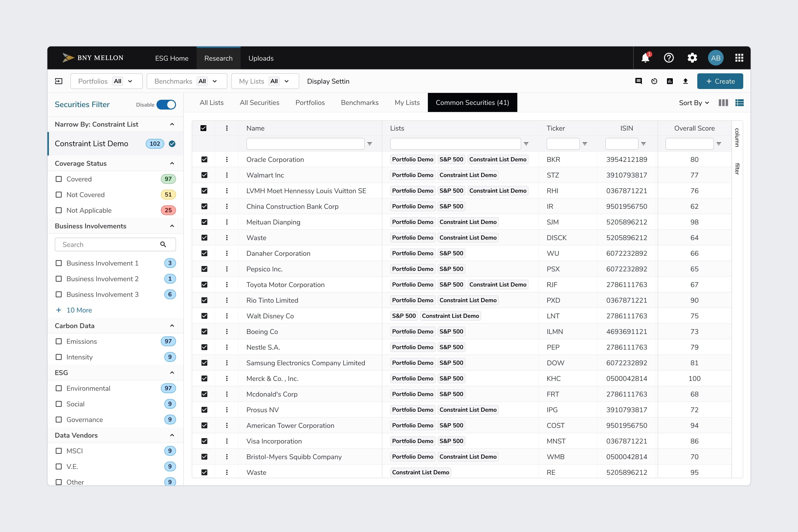Check the Not Covered checkbox
The image size is (798, 532).
[59, 195]
